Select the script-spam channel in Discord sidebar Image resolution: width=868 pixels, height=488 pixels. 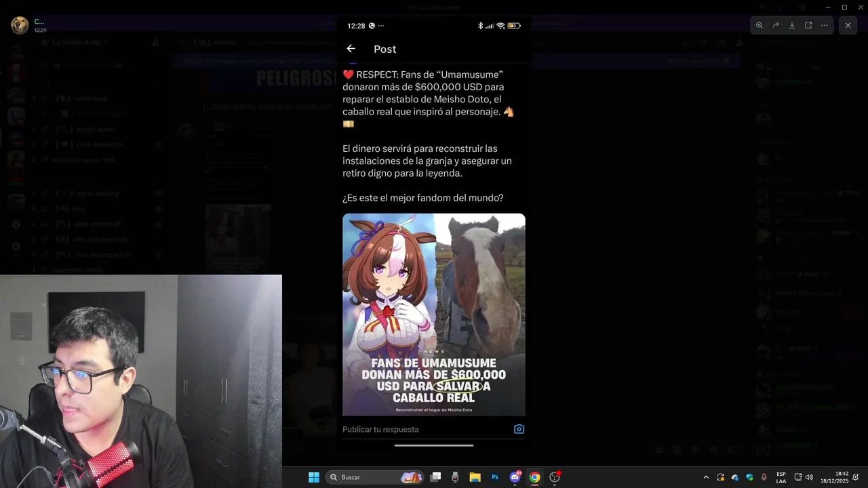pos(95,129)
